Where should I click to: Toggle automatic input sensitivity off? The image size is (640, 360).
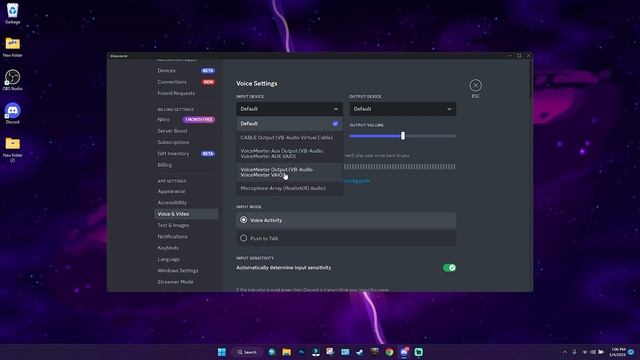coord(449,268)
